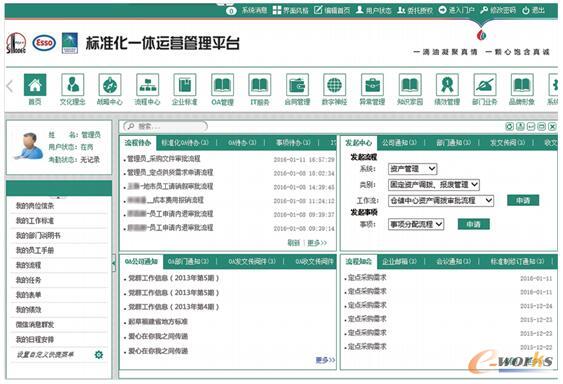The height and width of the screenshot is (384, 563).
Task: Switch to 标准制修订通知 tab
Action: [x=517, y=262]
